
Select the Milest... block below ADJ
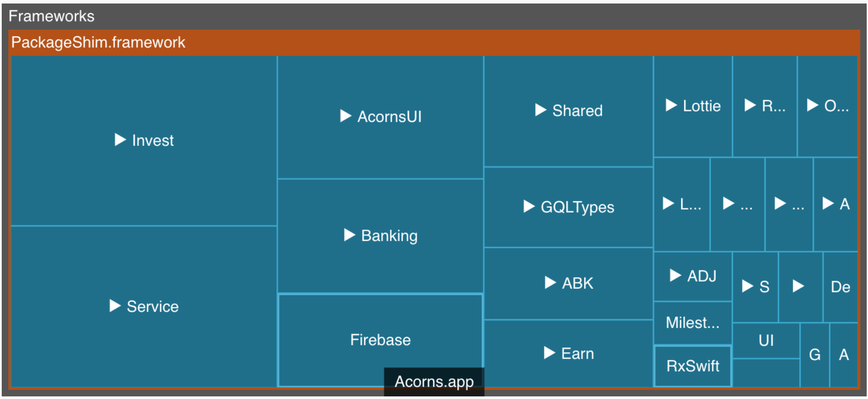tap(693, 322)
